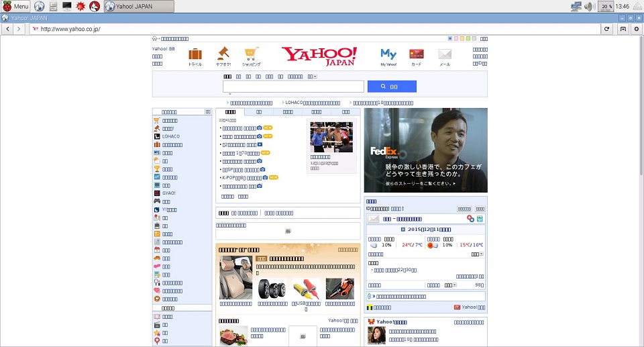The width and height of the screenshot is (644, 347).
Task: Select the Yahoo! JAPAN taskbar window button
Action: click(x=139, y=6)
